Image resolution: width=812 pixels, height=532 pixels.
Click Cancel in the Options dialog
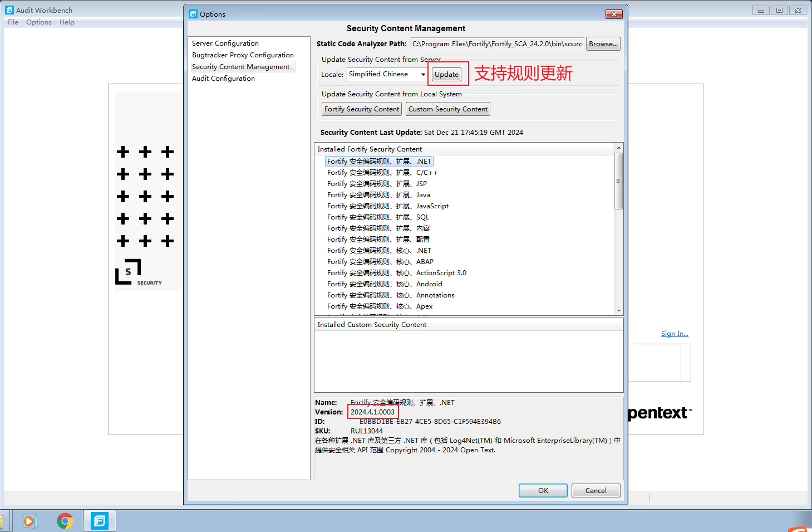(596, 491)
